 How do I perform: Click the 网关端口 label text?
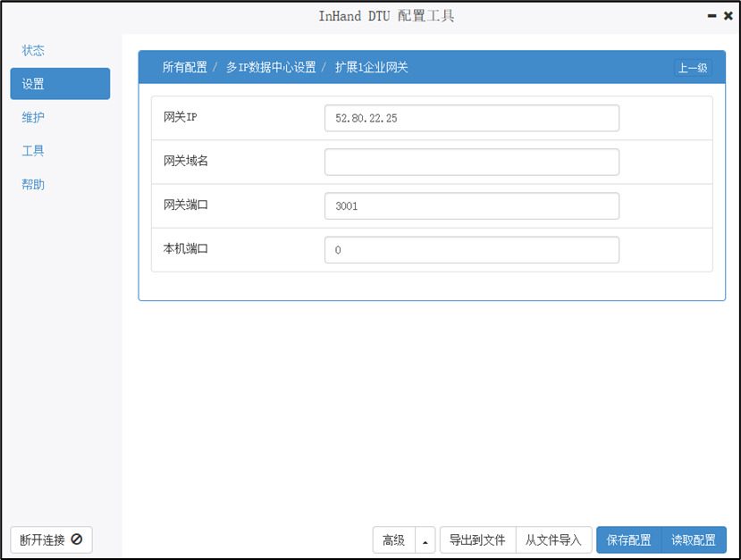186,205
